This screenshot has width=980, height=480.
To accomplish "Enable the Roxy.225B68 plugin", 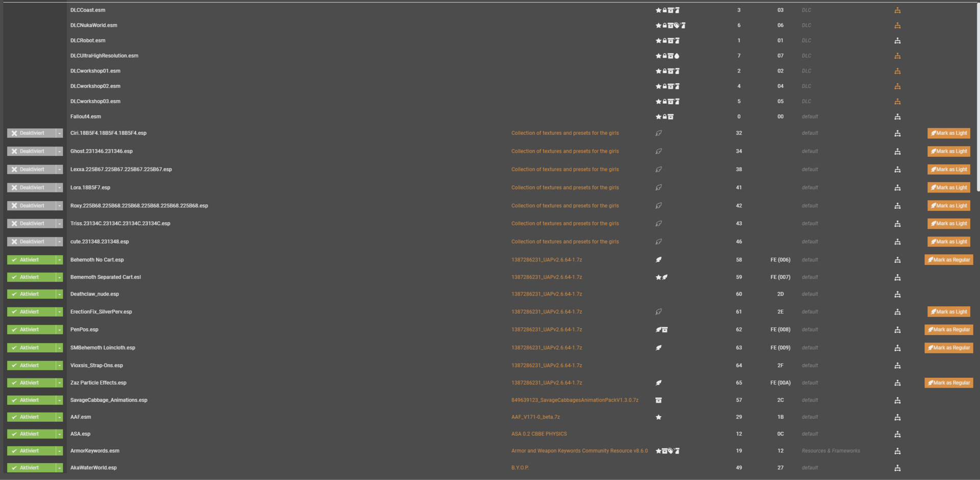I will point(31,206).
